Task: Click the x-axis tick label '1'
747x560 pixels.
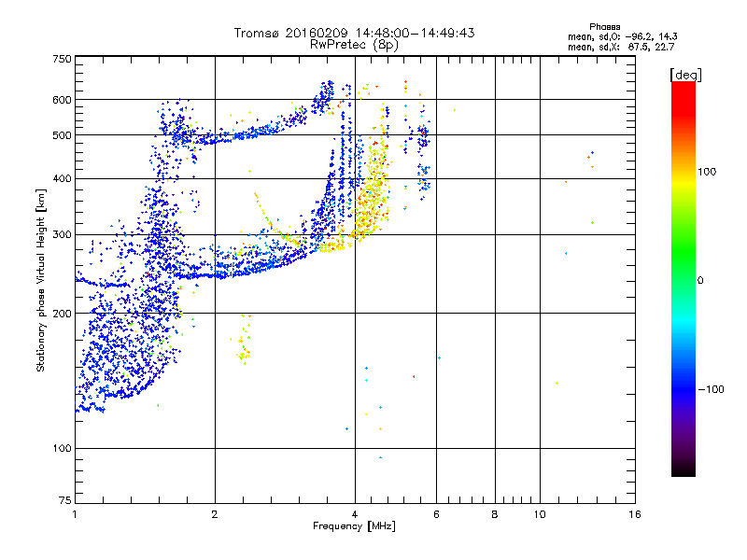Action: pos(75,514)
